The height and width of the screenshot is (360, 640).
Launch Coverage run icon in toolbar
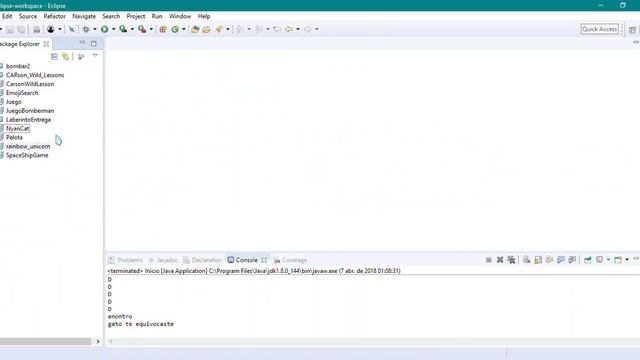(x=123, y=29)
